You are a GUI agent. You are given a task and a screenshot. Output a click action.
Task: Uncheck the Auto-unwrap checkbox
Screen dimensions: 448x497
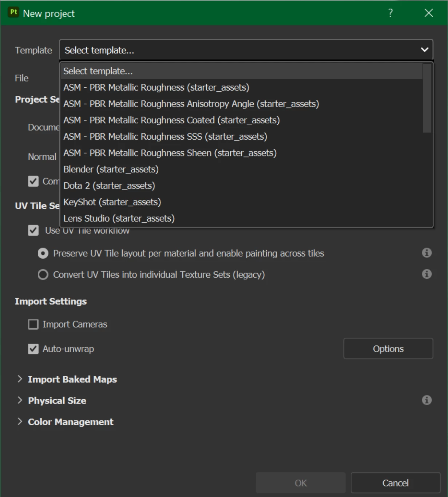coord(33,349)
